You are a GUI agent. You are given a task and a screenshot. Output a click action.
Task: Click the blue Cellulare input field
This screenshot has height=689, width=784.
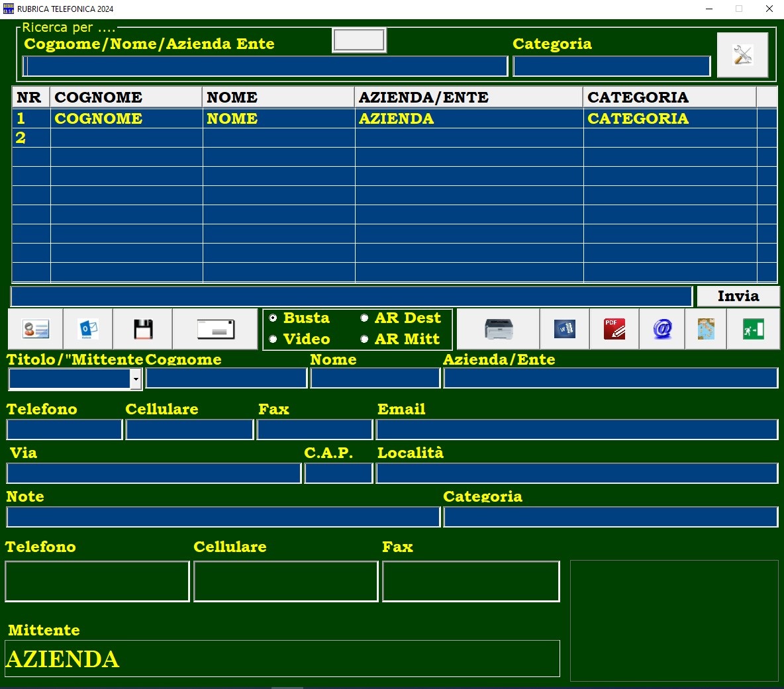click(x=189, y=430)
